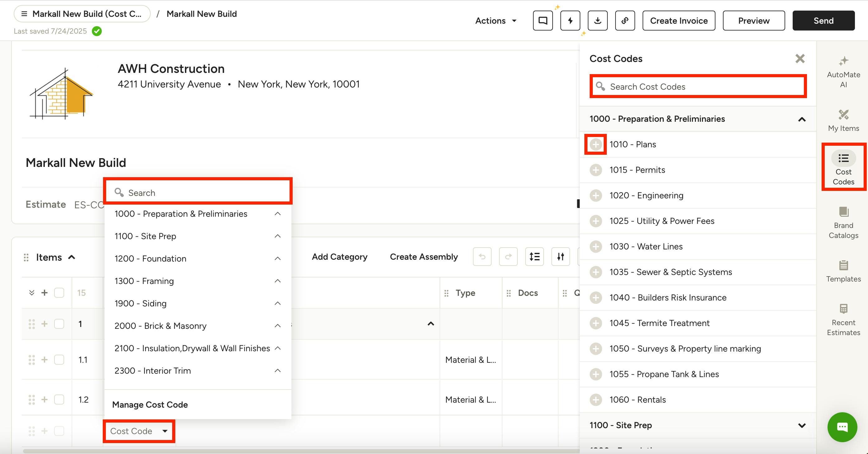Select Manage Cost Code option

pos(150,404)
